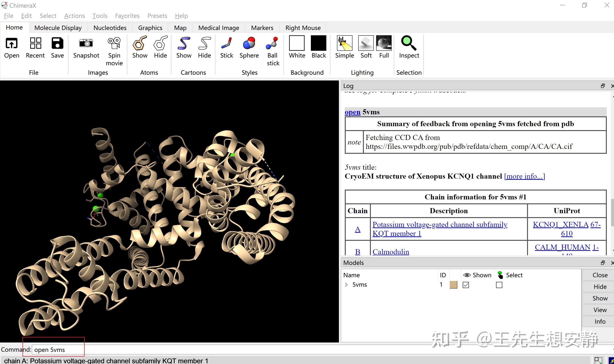The height and width of the screenshot is (364, 614).
Task: Set background to White
Action: point(297,44)
